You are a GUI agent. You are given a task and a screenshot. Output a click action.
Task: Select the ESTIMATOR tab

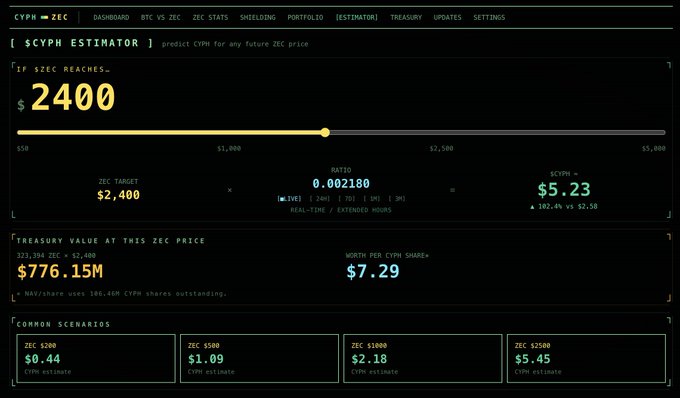(x=356, y=17)
